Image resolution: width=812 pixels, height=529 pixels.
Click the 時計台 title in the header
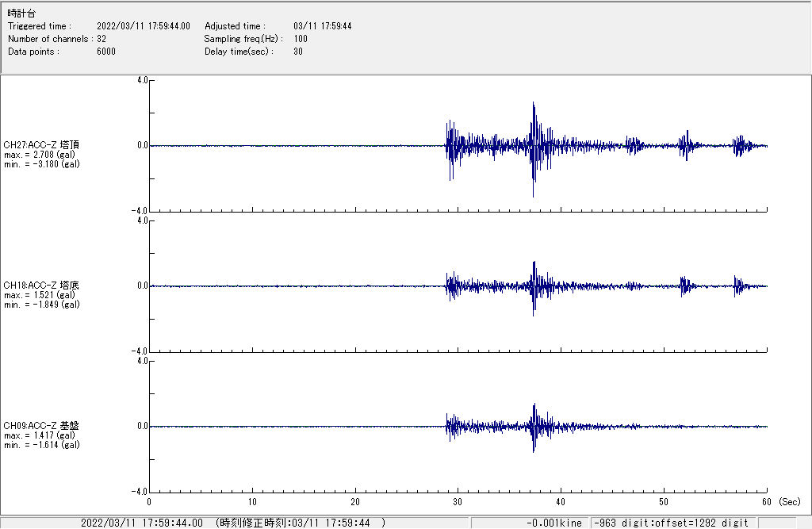click(21, 13)
